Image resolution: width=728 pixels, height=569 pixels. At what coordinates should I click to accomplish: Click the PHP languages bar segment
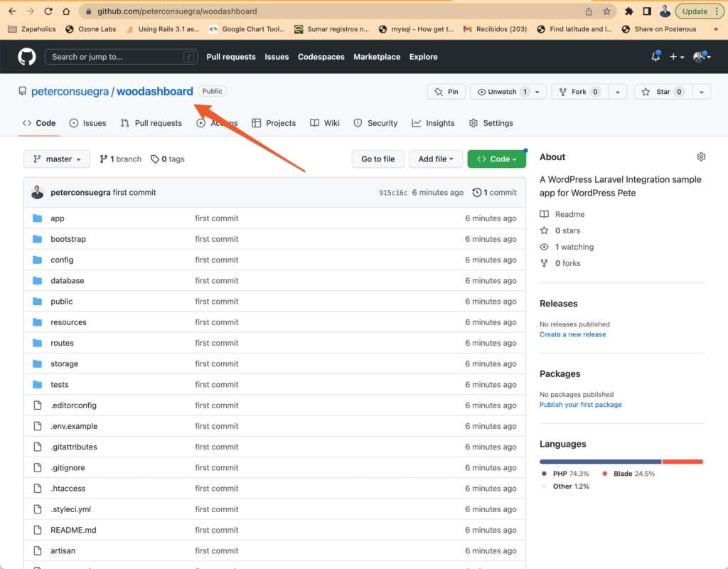[600, 462]
